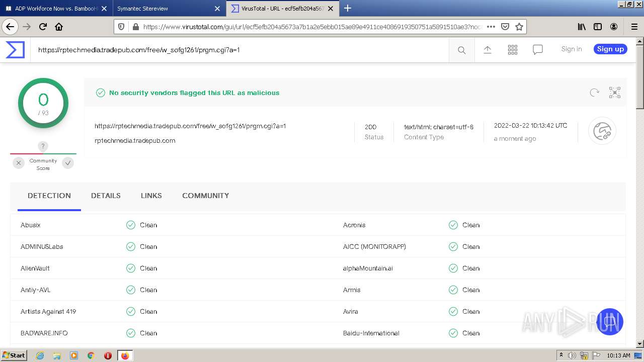The width and height of the screenshot is (644, 362).
Task: Open the COMMUNITY tab
Action: (205, 196)
